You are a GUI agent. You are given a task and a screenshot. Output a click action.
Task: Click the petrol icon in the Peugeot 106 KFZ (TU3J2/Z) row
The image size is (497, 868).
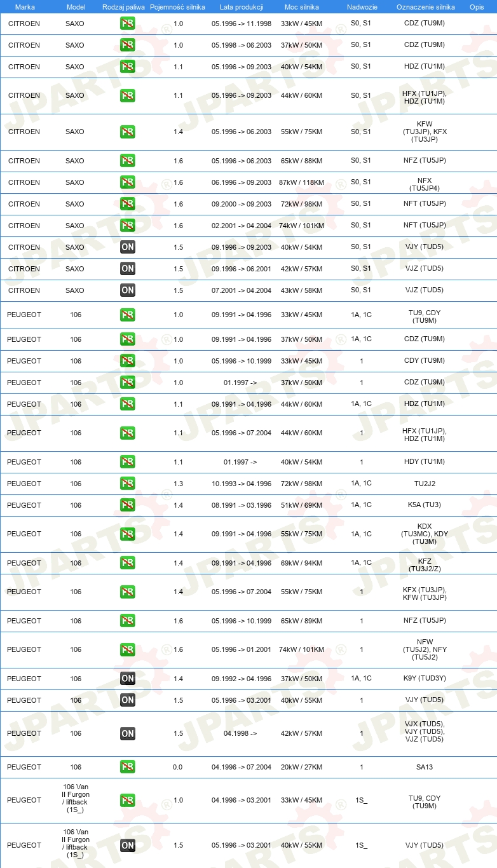(x=127, y=563)
